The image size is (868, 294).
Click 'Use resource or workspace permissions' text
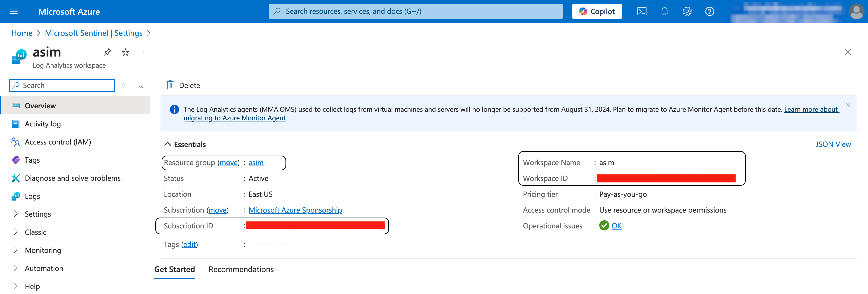663,210
